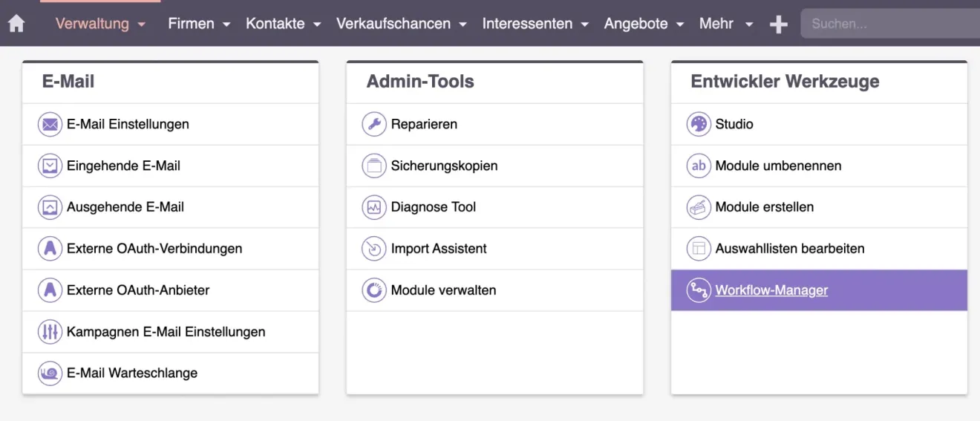Expand the Verwaltung dropdown arrow
The image size is (980, 421).
(142, 25)
